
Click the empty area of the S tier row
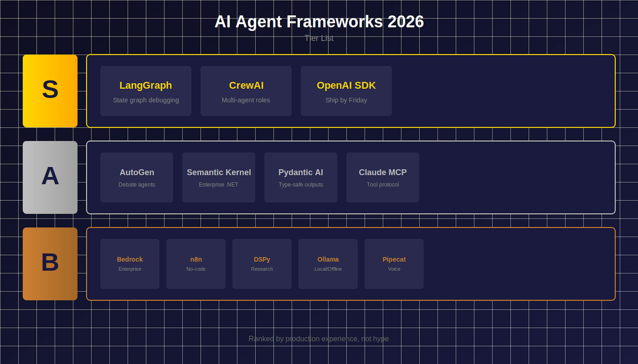[x=501, y=91]
